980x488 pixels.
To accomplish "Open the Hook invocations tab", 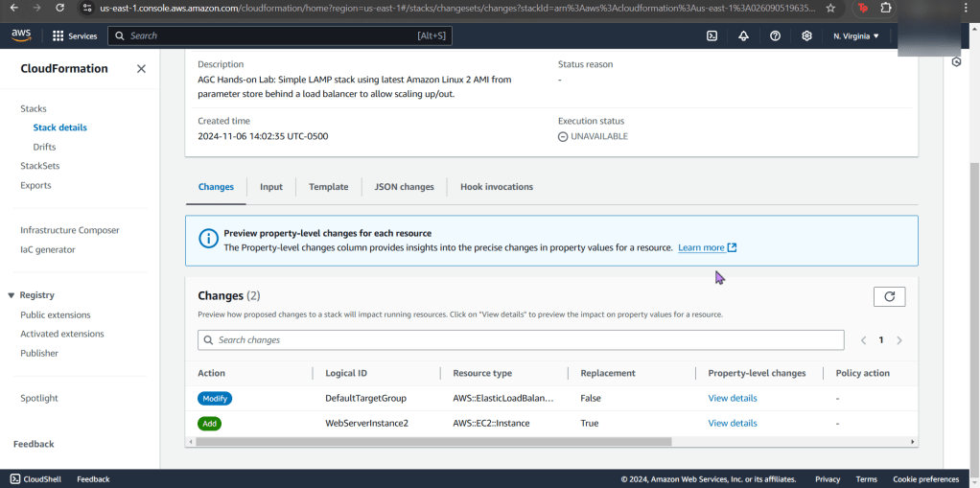I will pyautogui.click(x=496, y=187).
